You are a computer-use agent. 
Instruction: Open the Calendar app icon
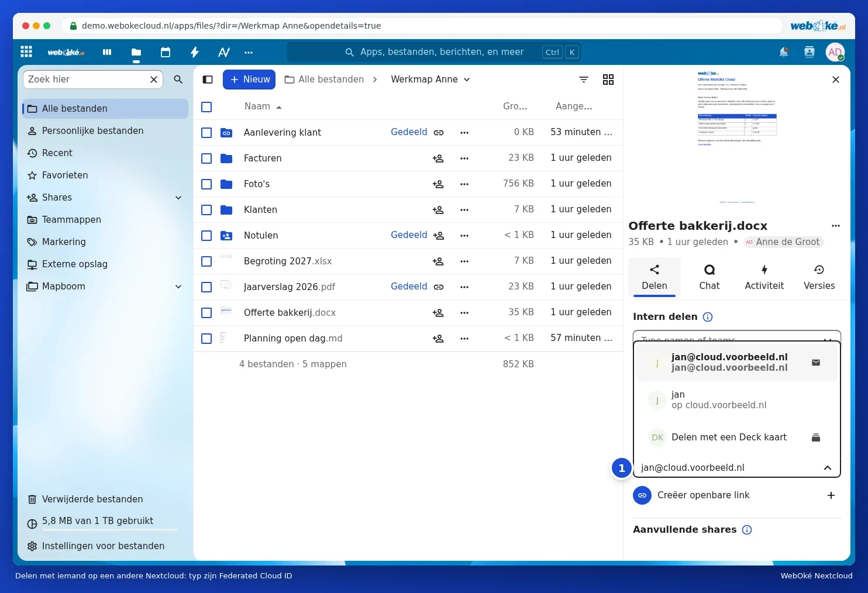click(166, 52)
